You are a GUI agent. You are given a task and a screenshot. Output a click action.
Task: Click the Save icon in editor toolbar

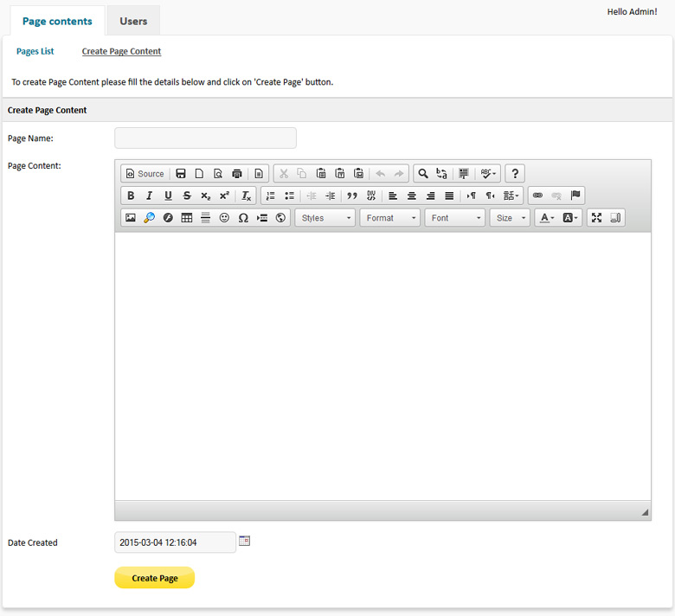point(181,174)
